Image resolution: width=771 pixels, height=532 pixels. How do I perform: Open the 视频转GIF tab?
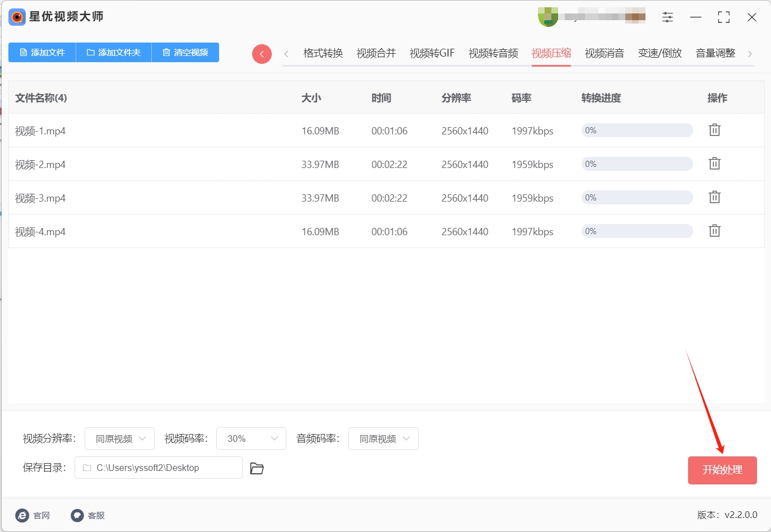[432, 53]
